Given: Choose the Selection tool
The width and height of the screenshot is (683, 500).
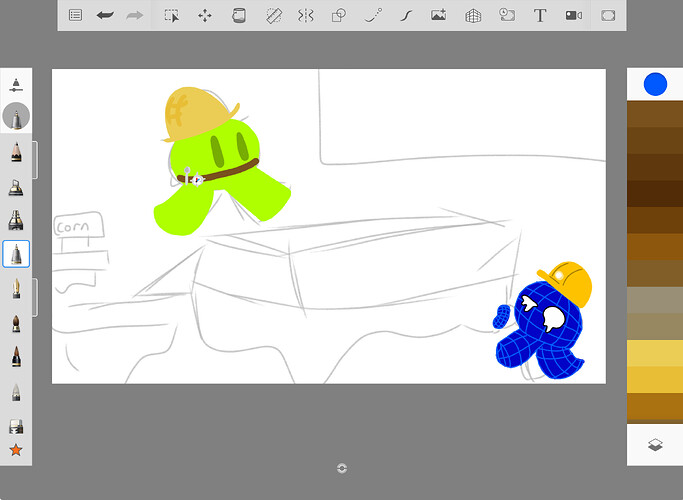Looking at the screenshot, I should coord(172,15).
